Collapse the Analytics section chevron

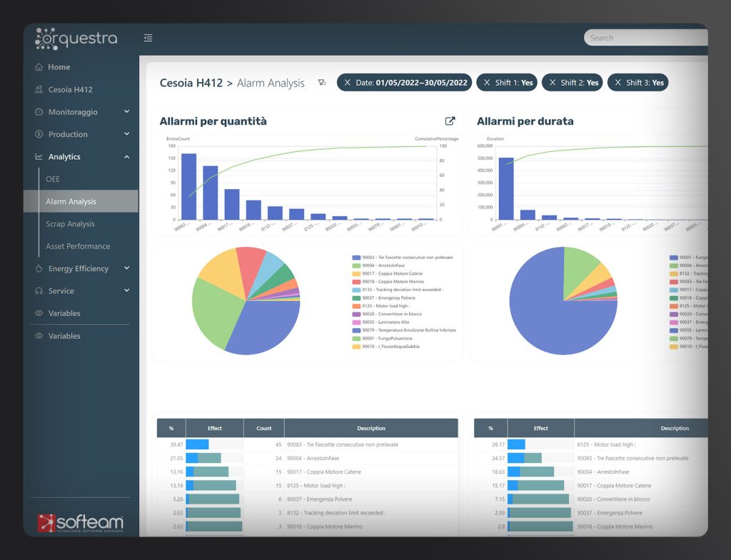click(x=126, y=157)
